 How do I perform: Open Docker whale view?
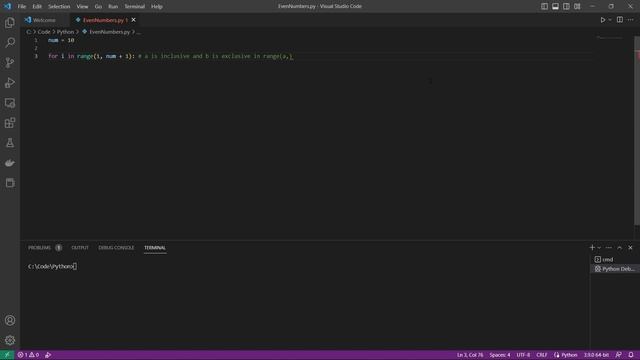(10, 163)
